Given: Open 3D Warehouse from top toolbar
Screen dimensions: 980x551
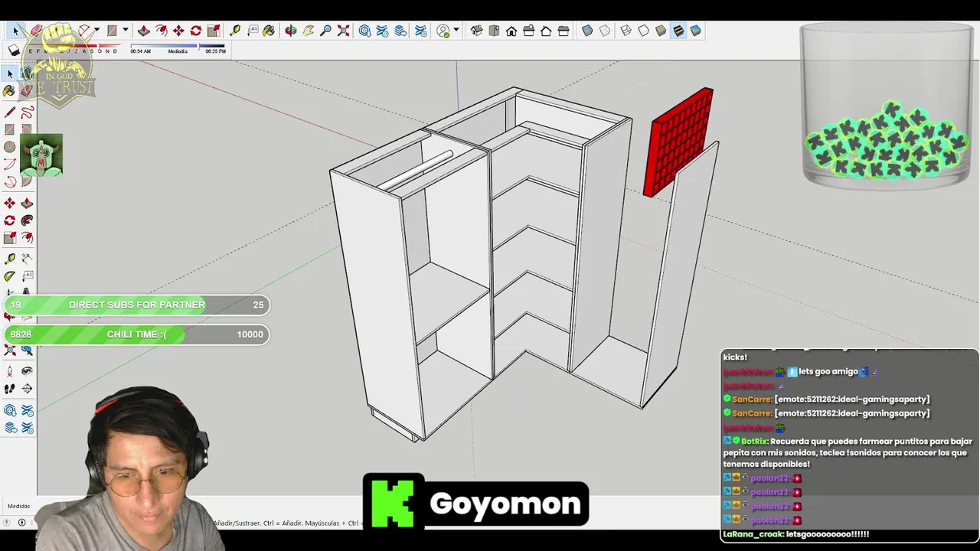Looking at the screenshot, I should 364,31.
